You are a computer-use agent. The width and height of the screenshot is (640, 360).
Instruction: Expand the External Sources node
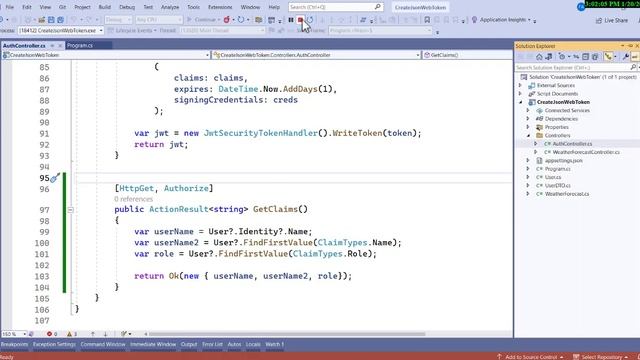click(520, 85)
